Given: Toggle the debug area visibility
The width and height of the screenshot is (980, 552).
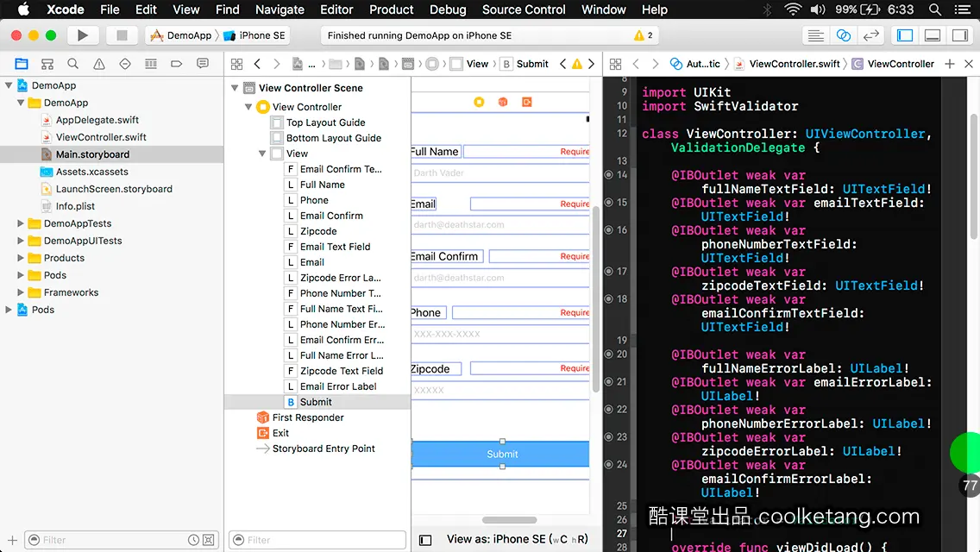Looking at the screenshot, I should coord(933,35).
